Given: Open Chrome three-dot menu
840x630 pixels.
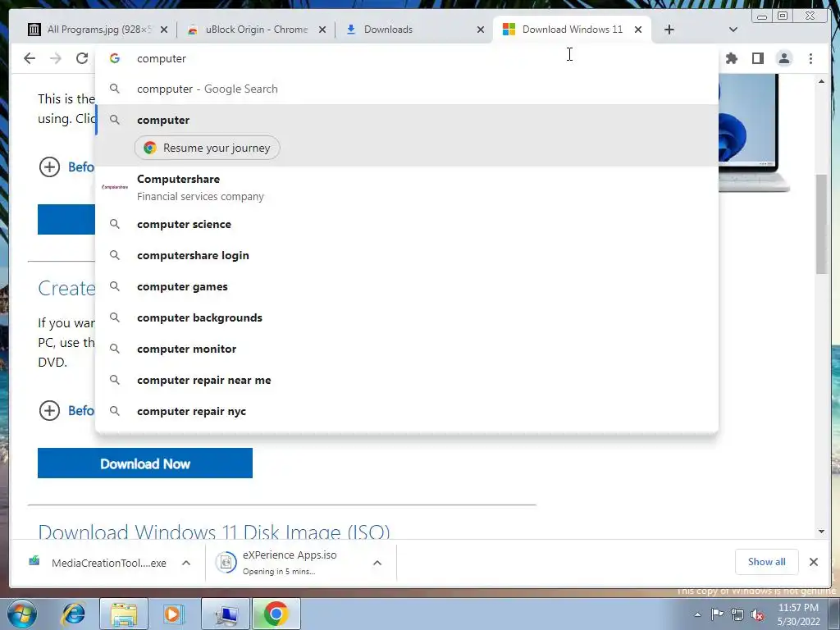Looking at the screenshot, I should pyautogui.click(x=810, y=58).
